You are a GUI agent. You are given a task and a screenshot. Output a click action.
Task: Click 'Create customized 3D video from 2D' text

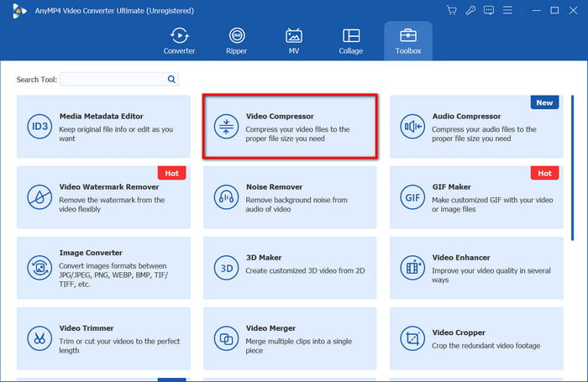305,270
